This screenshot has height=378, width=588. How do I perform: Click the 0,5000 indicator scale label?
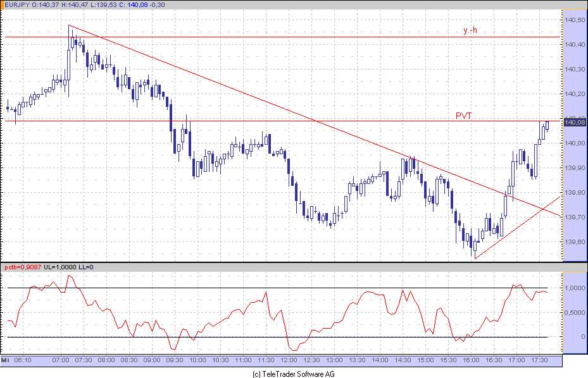coord(575,312)
